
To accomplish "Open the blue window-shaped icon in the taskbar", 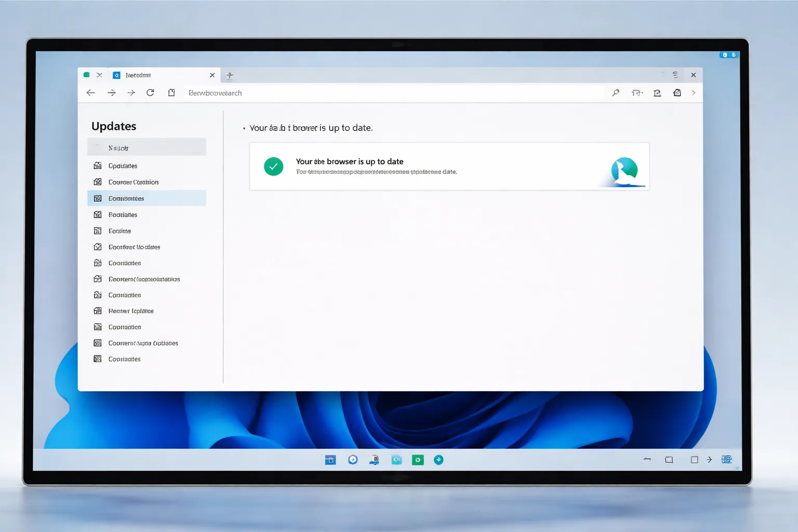I will pyautogui.click(x=330, y=460).
